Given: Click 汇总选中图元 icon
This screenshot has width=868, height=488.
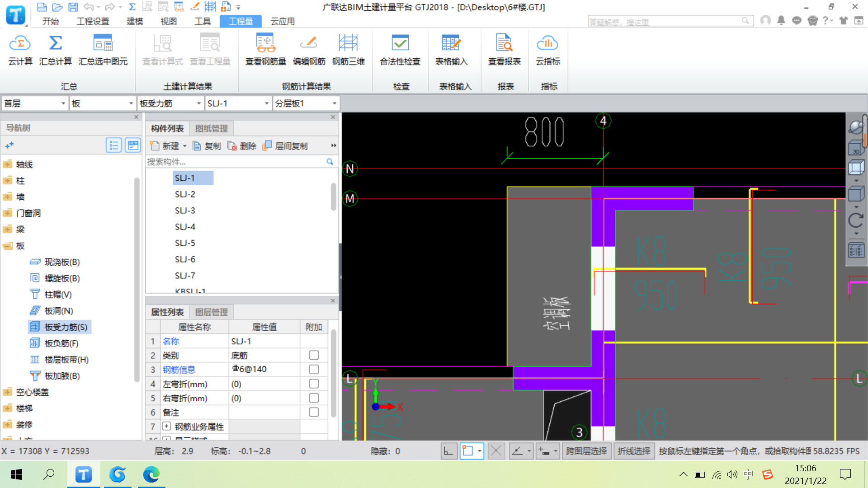Looking at the screenshot, I should 103,43.
